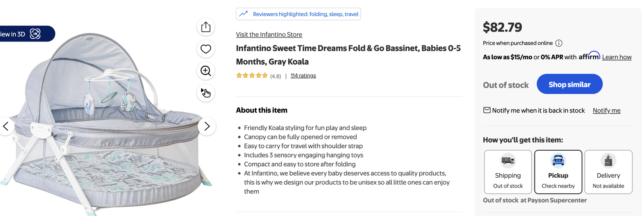Screen dimensions: 644x216
Task: Click the Notify me link
Action: tap(607, 110)
